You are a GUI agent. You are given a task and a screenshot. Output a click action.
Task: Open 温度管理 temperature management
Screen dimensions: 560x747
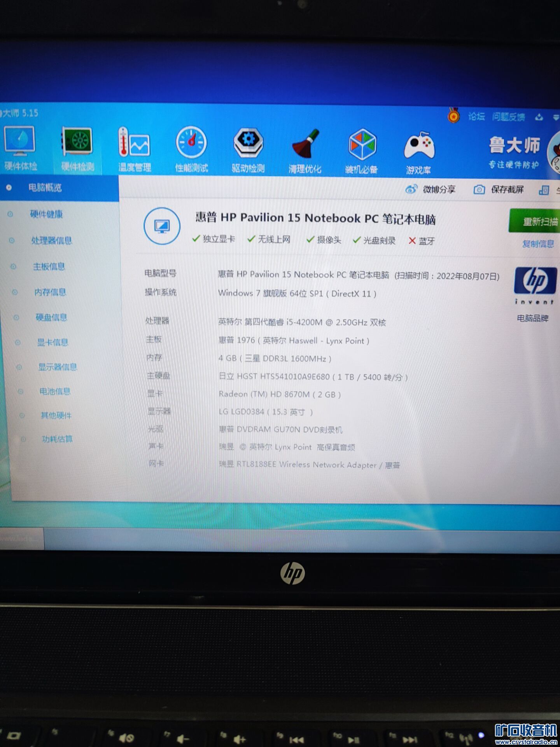point(135,150)
